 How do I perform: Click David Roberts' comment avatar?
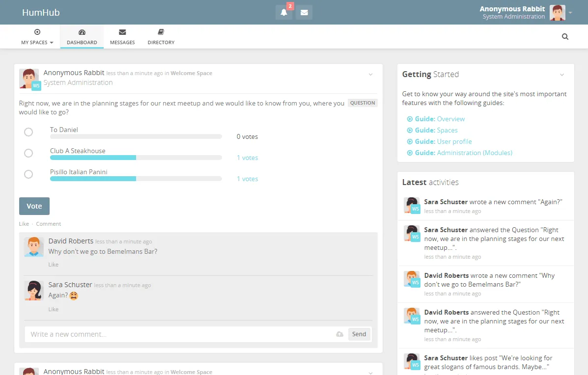pyautogui.click(x=34, y=246)
